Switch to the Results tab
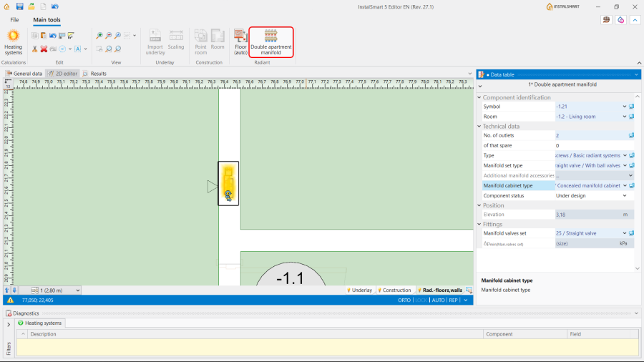 94,74
